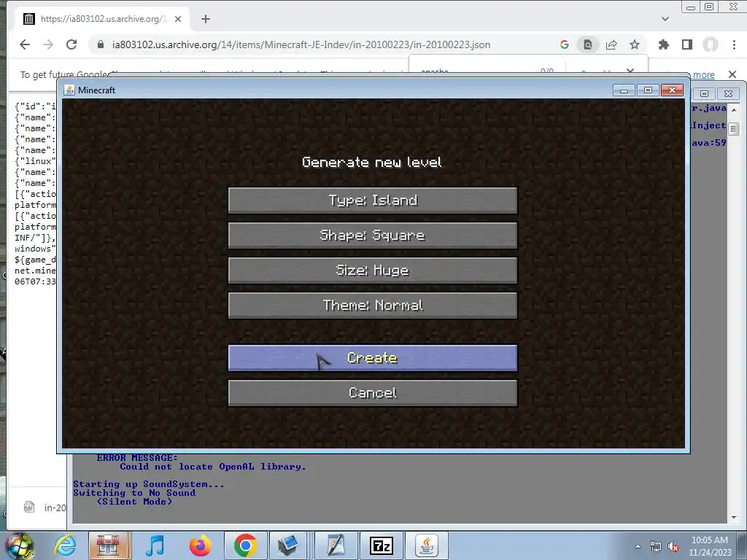Viewport: 747px width, 560px height.
Task: Click the site padlock icon
Action: point(101,44)
